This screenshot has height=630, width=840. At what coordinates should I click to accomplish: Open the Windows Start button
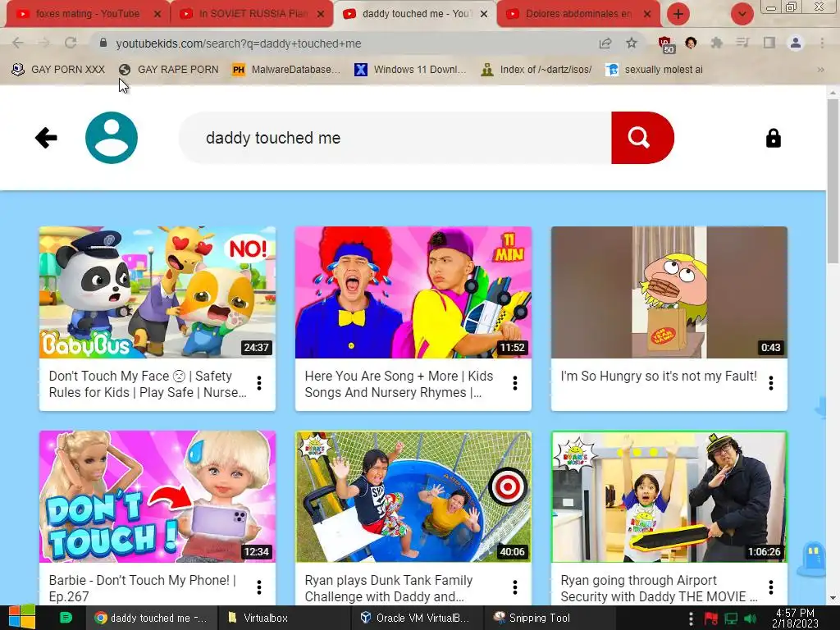(21, 618)
